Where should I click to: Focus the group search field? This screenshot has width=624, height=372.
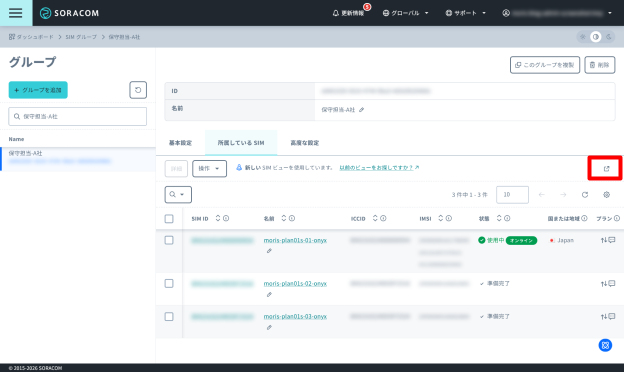pyautogui.click(x=78, y=117)
